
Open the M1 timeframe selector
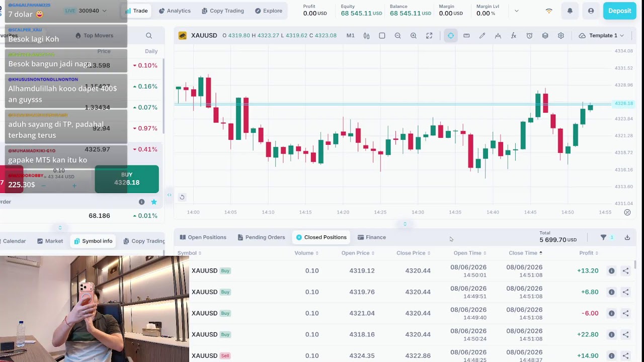pos(350,36)
